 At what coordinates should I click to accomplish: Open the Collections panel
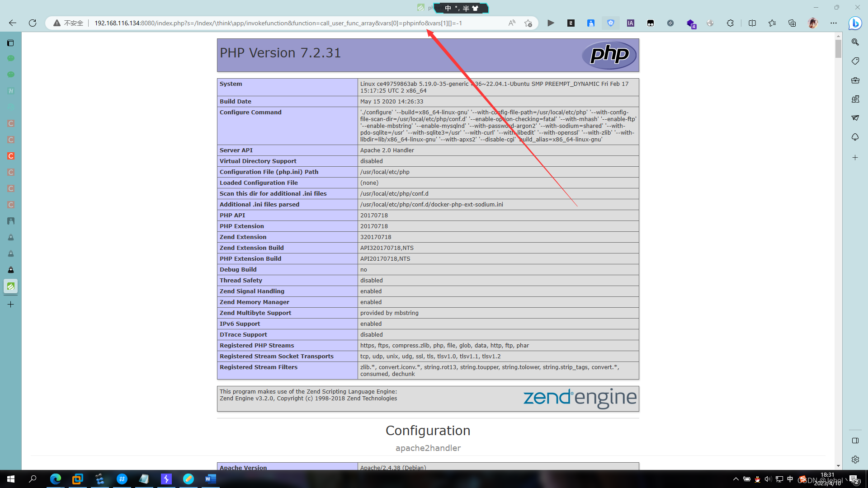tap(792, 23)
